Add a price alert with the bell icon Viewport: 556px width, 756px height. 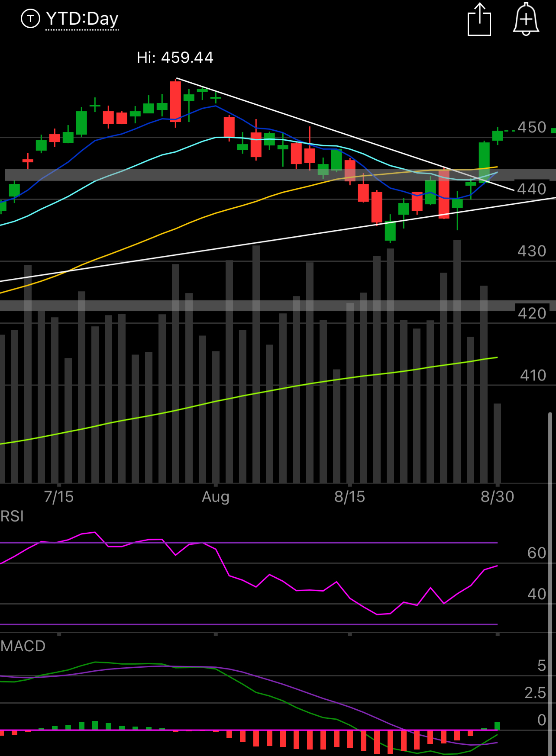[526, 19]
